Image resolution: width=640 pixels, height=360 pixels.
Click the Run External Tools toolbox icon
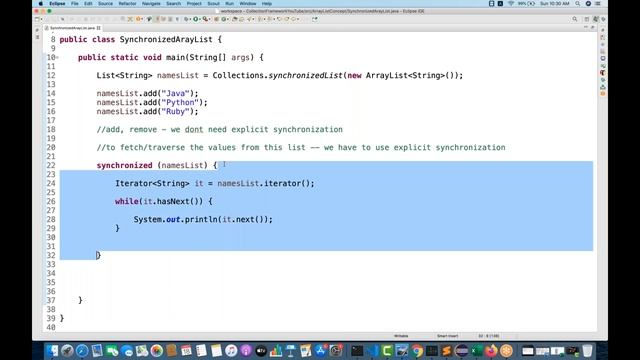point(205,19)
